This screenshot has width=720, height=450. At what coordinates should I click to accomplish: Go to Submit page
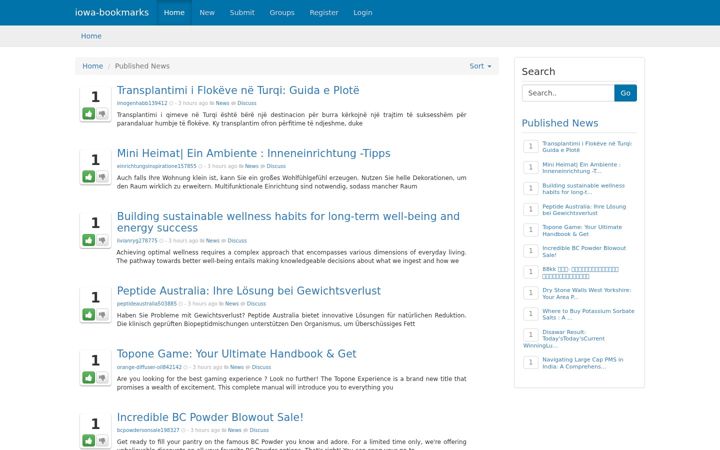click(242, 12)
